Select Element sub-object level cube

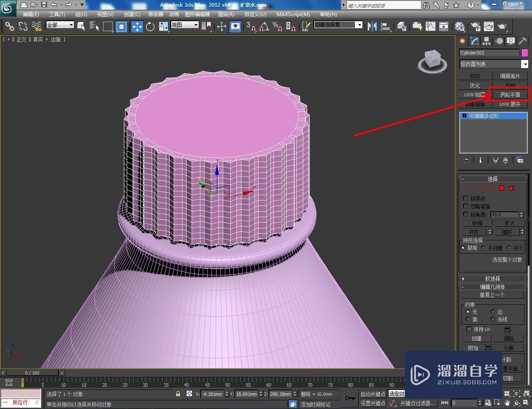[x=511, y=189]
